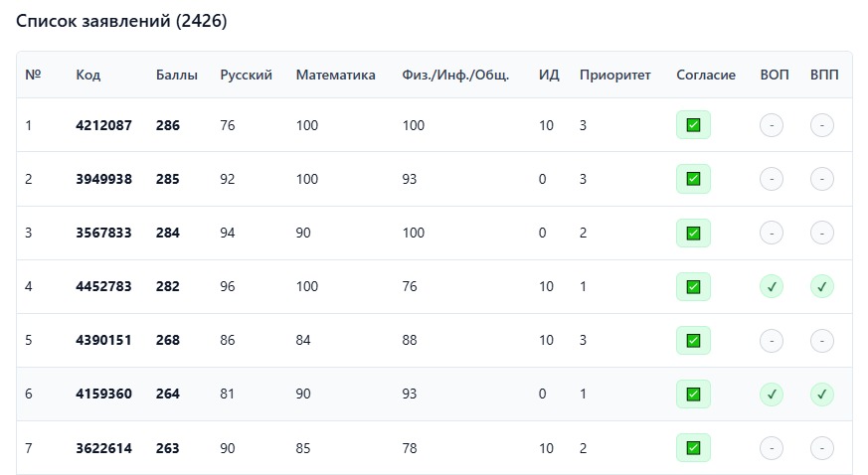The image size is (868, 475).
Task: Click the grey ВОП dash icon for 4390151
Action: pos(771,341)
